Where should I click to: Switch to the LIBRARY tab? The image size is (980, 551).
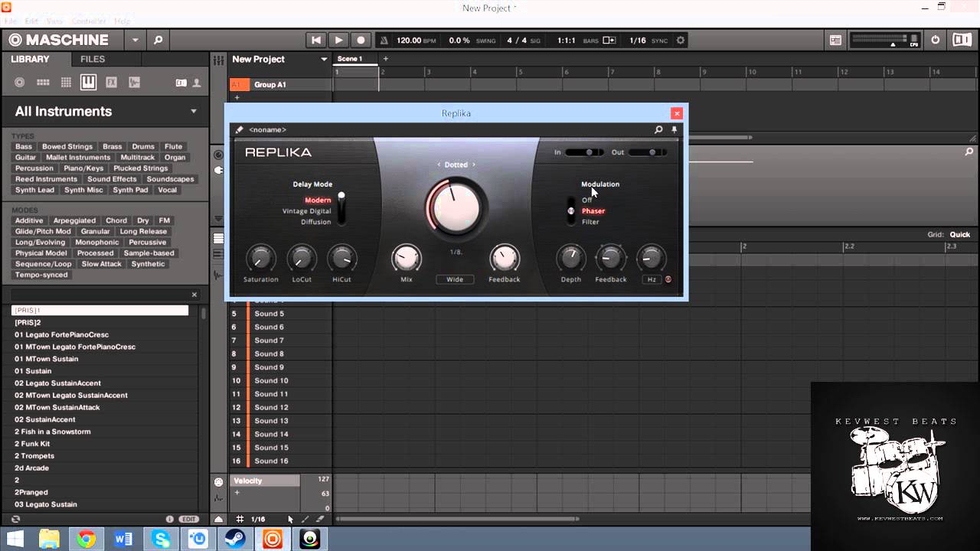click(30, 59)
